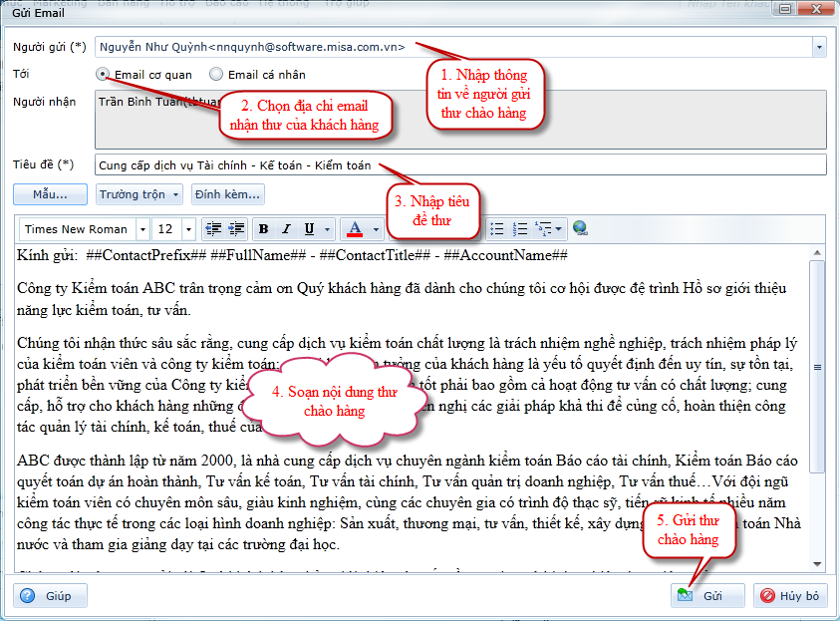This screenshot has width=840, height=621.
Task: Open the 'Trường trộn' merge field menu
Action: [140, 193]
